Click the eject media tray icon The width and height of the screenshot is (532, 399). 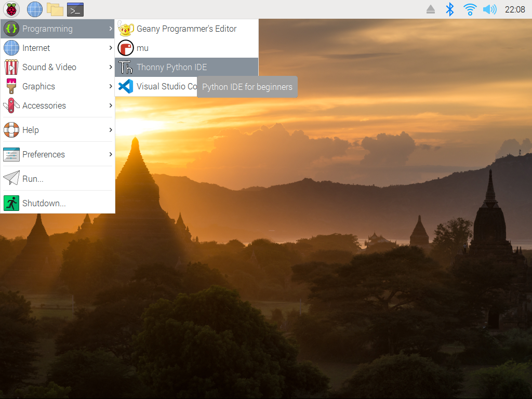click(x=431, y=9)
